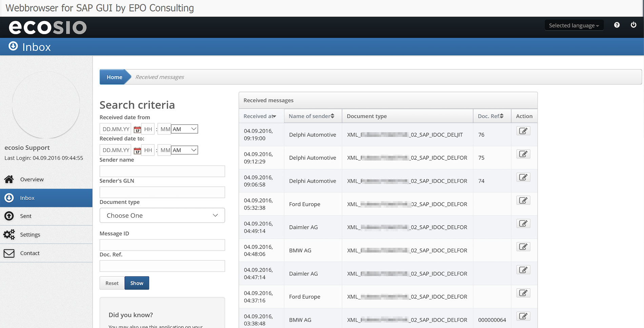Open calendar picker for Received date to
The width and height of the screenshot is (644, 328).
point(137,150)
